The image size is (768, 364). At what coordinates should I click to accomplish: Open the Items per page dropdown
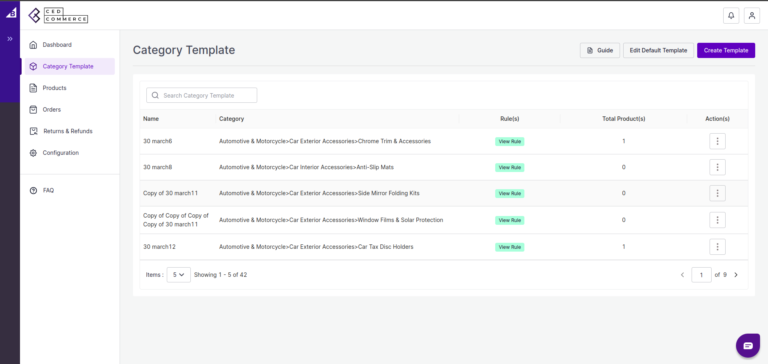point(179,275)
